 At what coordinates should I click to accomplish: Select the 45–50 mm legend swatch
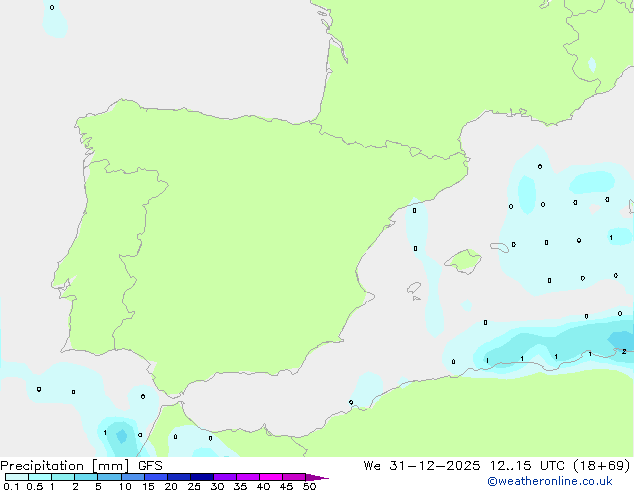pos(294,477)
